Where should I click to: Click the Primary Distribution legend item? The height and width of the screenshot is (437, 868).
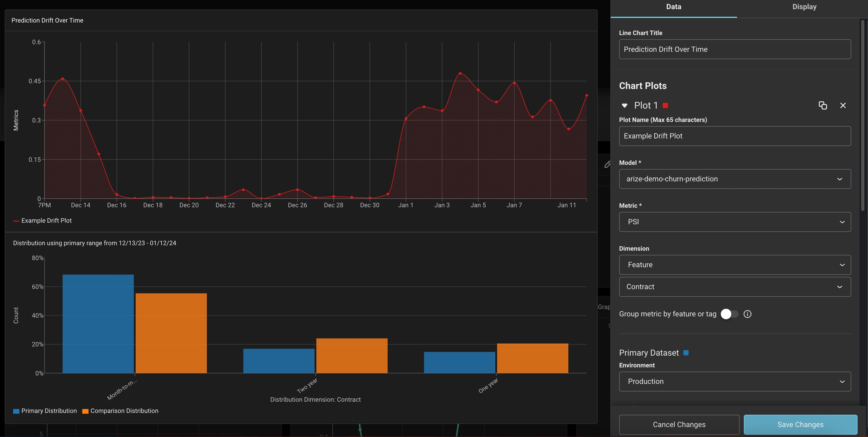click(49, 411)
